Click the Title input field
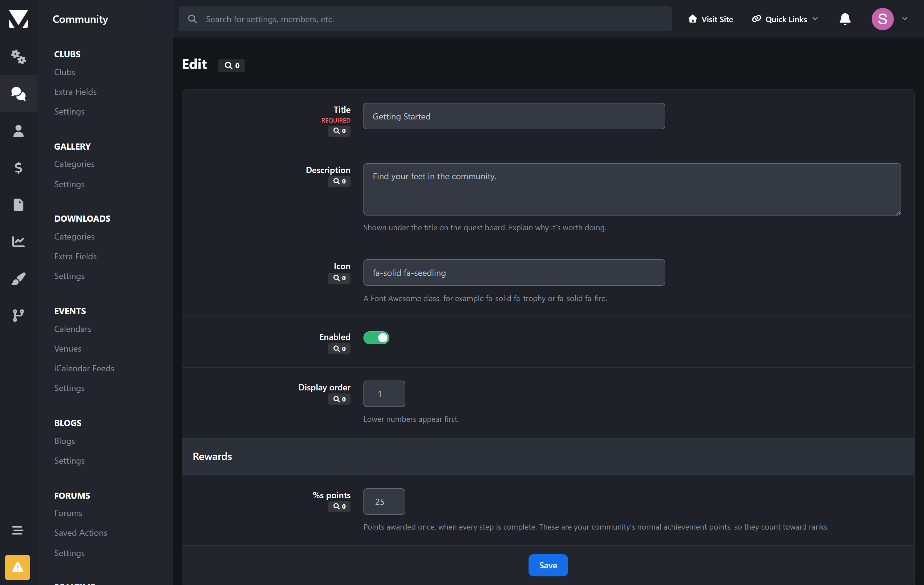 [x=514, y=116]
